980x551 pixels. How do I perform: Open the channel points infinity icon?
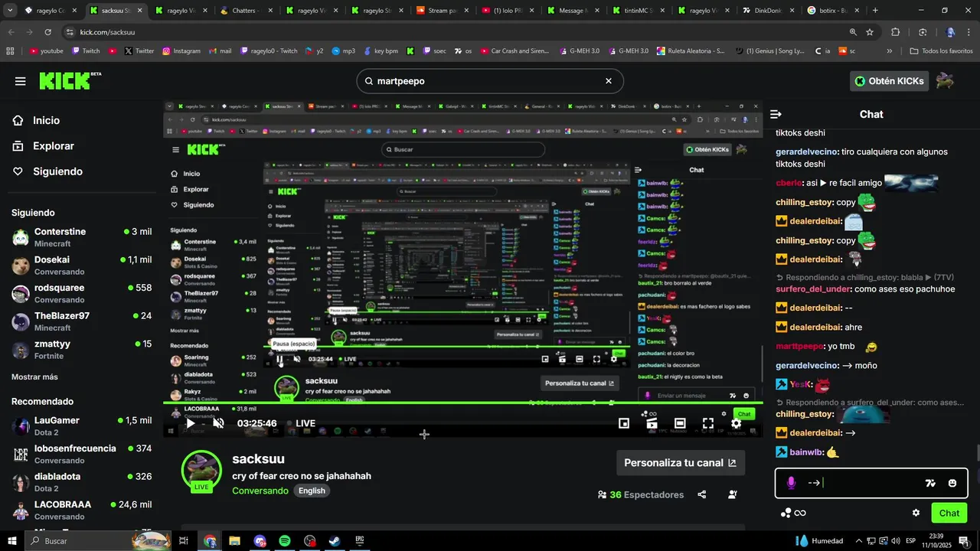(x=793, y=513)
